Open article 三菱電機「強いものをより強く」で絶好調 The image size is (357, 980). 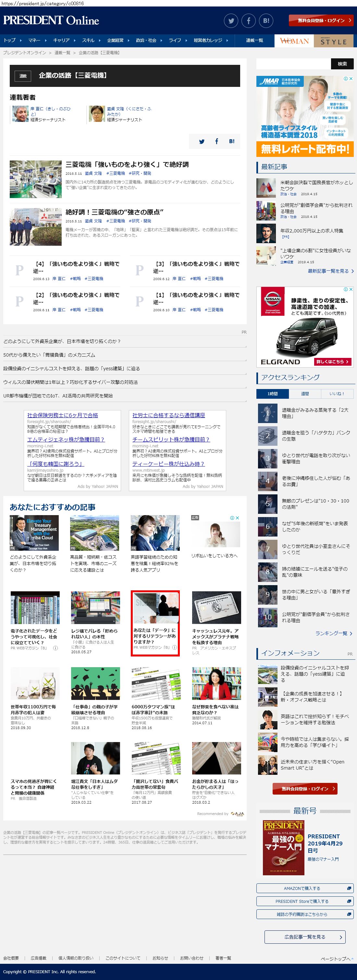point(127,164)
